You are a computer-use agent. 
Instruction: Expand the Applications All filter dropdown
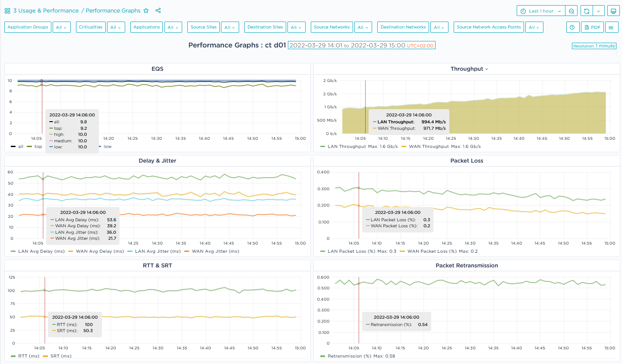pos(173,27)
